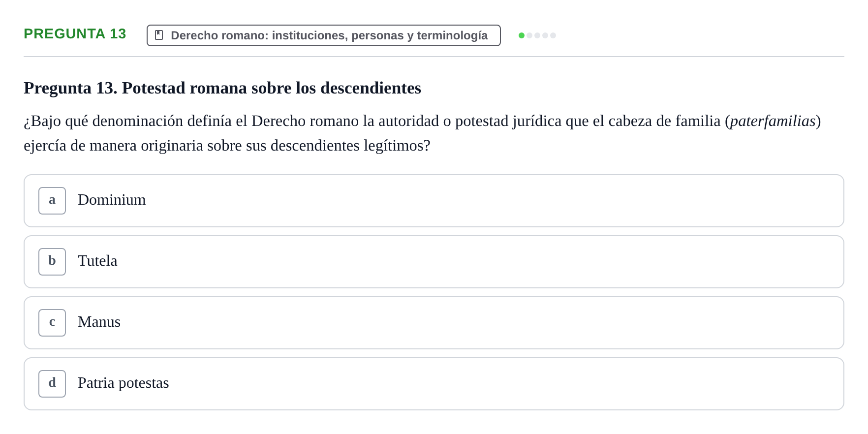The width and height of the screenshot is (868, 434).
Task: Select answer option b, Tutela
Action: click(x=434, y=262)
